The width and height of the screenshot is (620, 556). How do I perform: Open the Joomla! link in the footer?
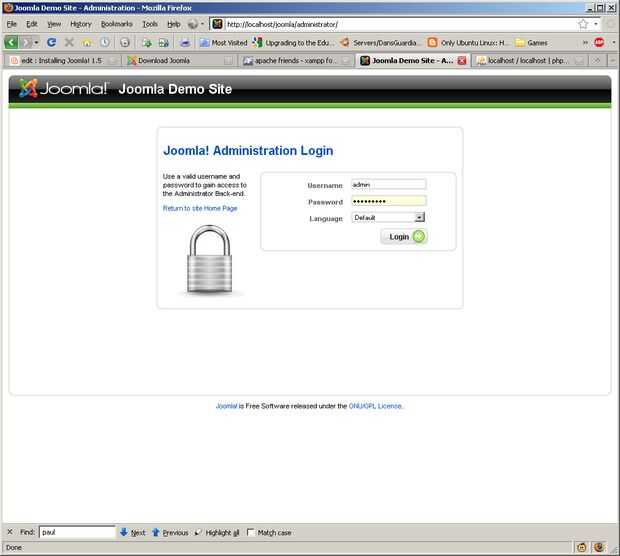click(x=226, y=406)
